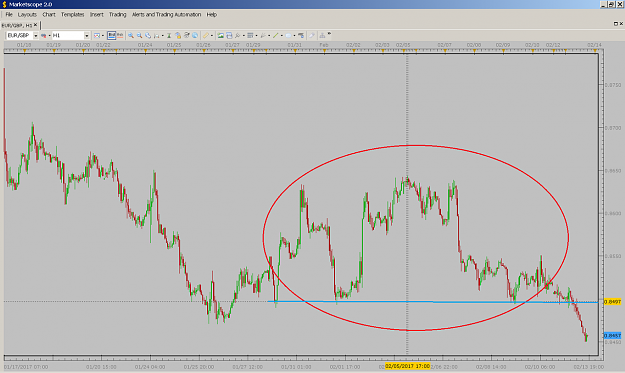Image resolution: width=625 pixels, height=373 pixels.
Task: Expand the arrow after the save icon's neighbor
Action: tap(244, 35)
